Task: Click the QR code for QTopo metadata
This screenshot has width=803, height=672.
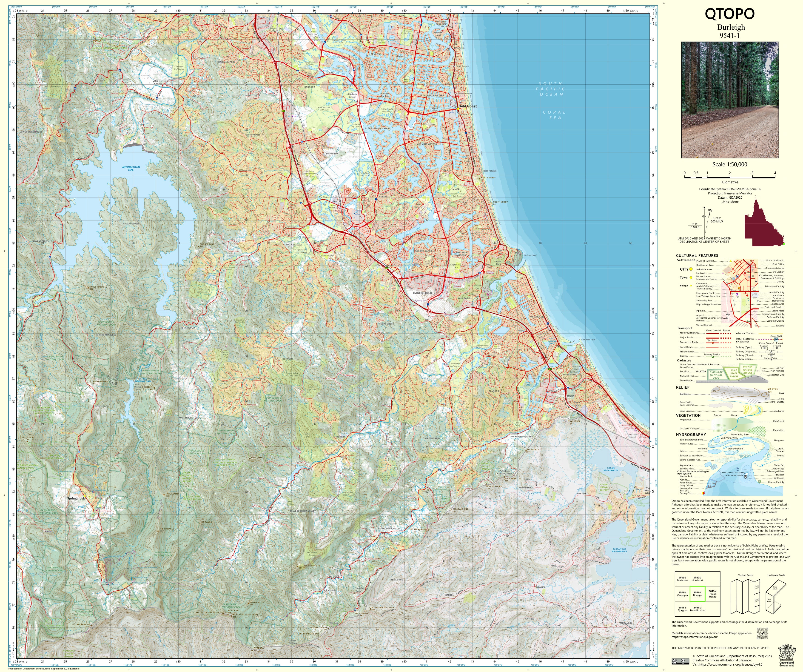Action: [762, 633]
